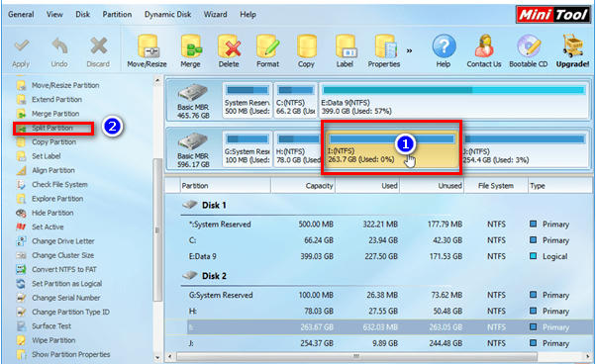
Task: Click the Change Cluster Size icon
Action: (21, 255)
